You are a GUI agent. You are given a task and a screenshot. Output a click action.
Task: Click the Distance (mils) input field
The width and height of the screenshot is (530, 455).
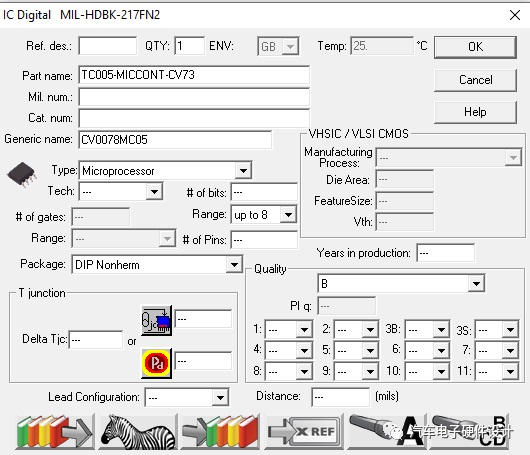tap(341, 397)
